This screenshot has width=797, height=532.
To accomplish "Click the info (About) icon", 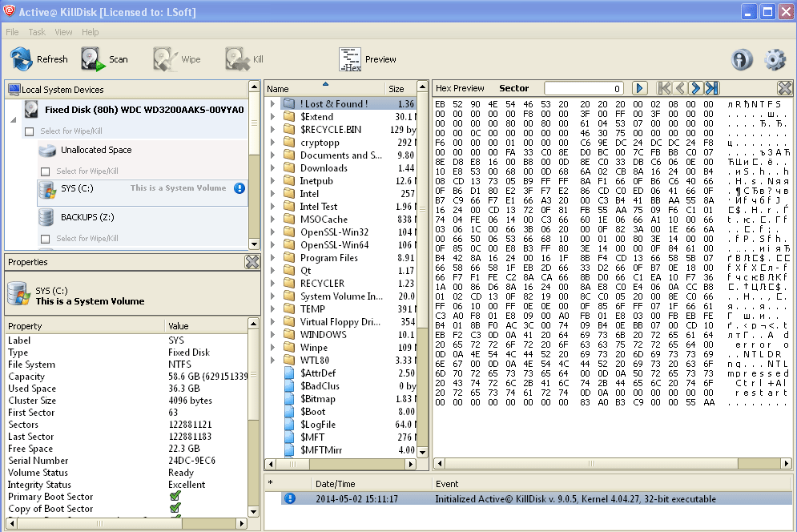I will point(741,59).
